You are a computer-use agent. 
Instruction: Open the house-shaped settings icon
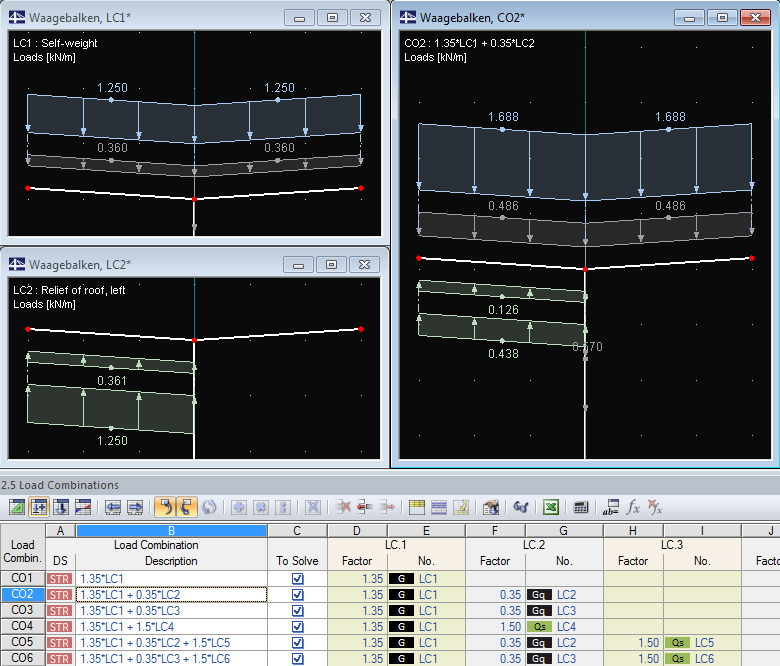(491, 507)
